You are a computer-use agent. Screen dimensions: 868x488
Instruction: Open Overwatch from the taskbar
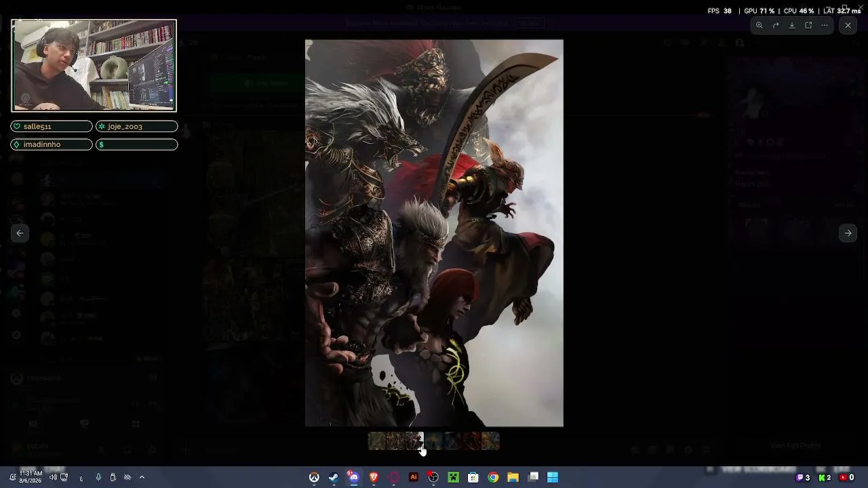pyautogui.click(x=314, y=477)
